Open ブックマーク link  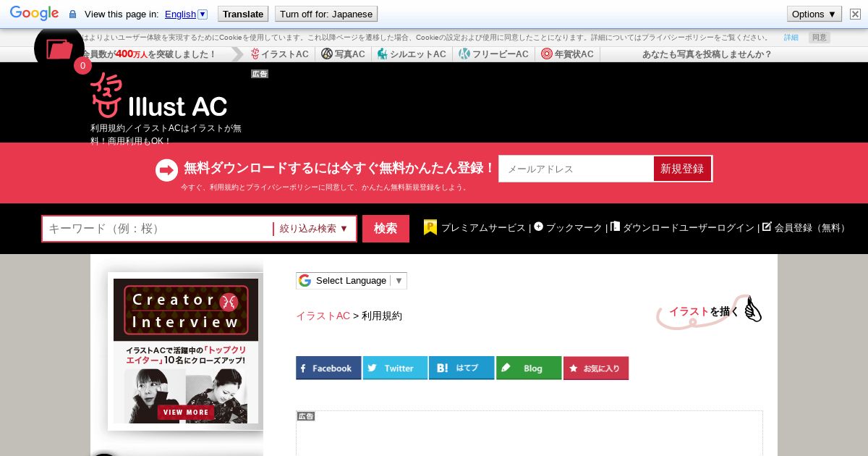coord(574,228)
